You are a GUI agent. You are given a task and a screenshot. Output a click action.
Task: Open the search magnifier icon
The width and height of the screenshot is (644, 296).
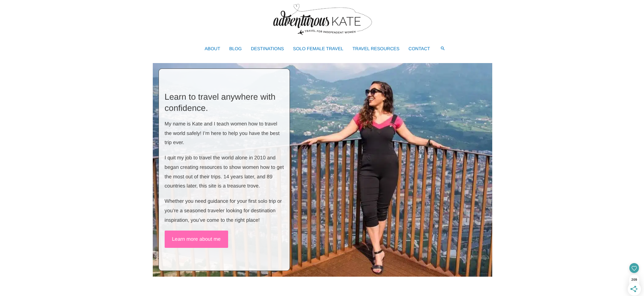pyautogui.click(x=442, y=48)
